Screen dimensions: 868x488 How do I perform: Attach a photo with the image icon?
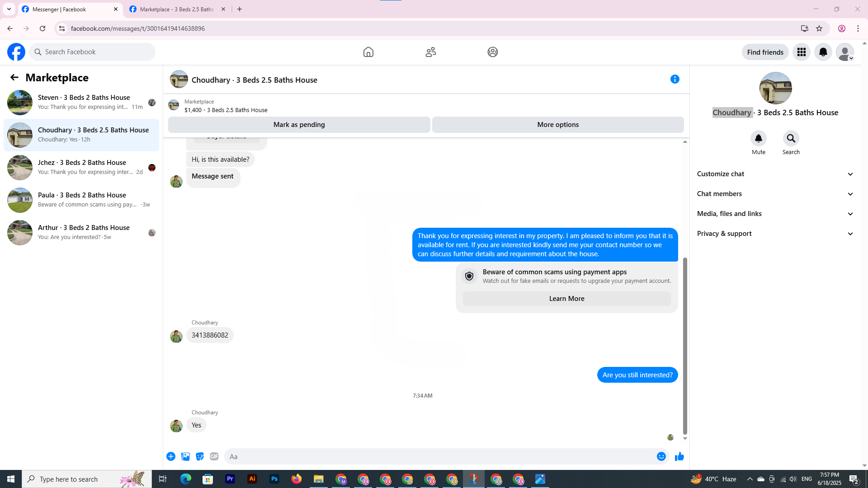tap(185, 456)
